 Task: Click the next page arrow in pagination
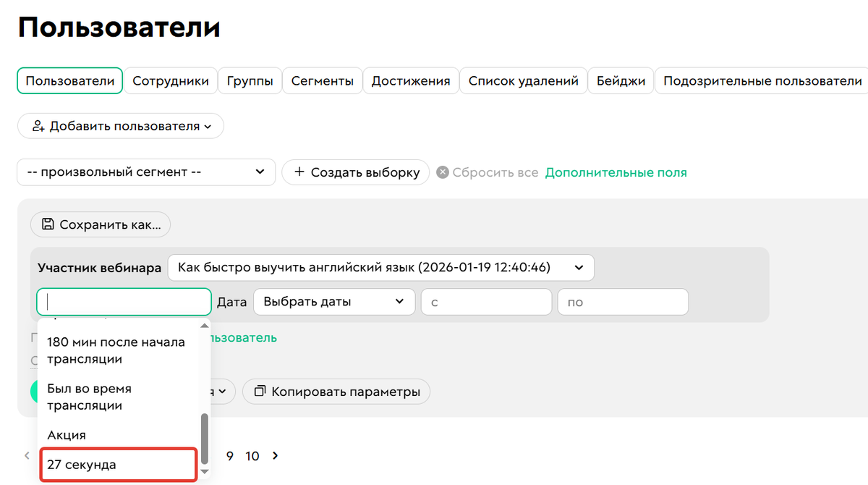pos(275,456)
